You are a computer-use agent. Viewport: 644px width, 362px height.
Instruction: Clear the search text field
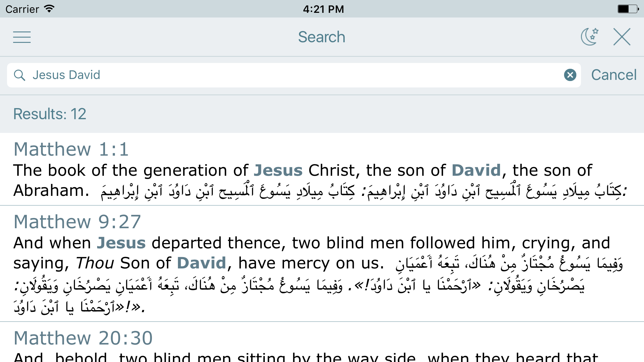click(570, 75)
